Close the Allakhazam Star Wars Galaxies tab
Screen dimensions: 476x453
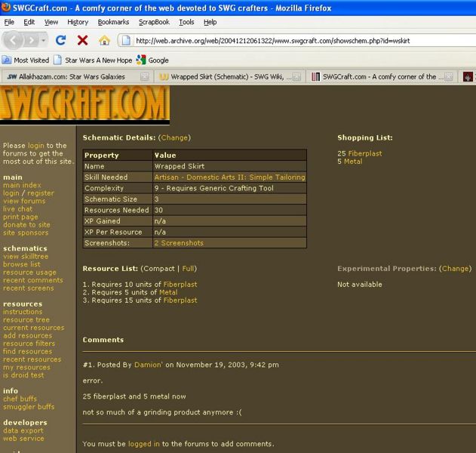(144, 77)
